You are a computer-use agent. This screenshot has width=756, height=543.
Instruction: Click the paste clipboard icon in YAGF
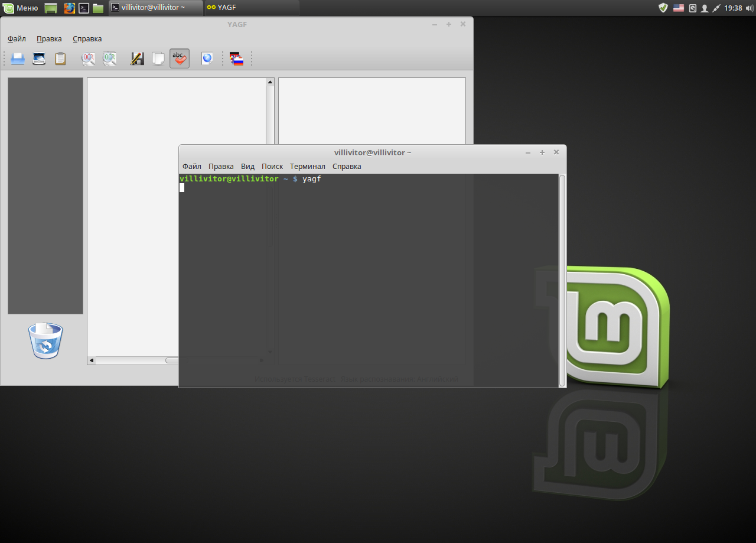click(x=60, y=58)
